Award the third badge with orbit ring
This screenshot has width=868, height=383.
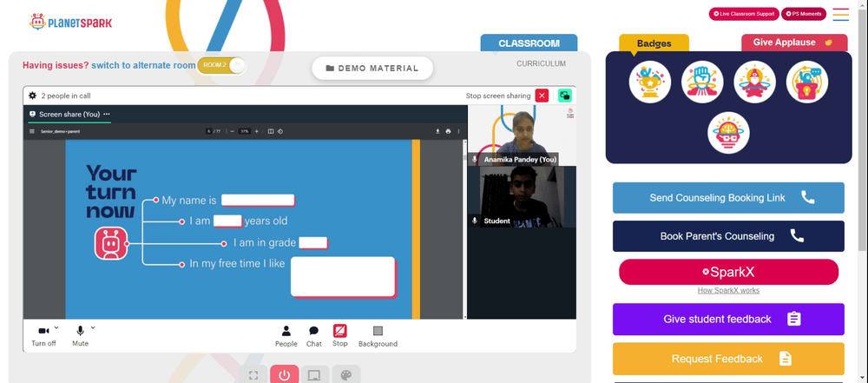pos(754,82)
